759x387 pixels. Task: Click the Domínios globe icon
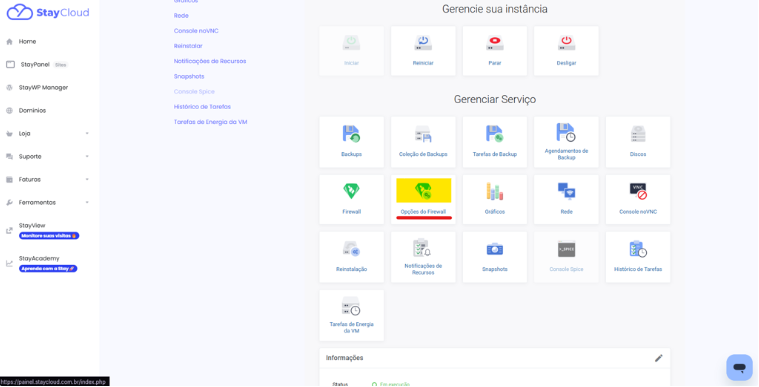click(x=9, y=110)
